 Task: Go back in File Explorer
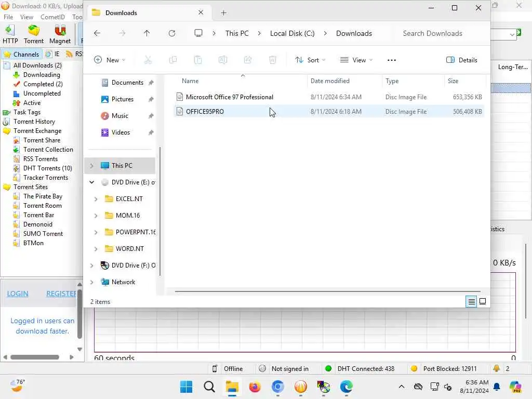(x=97, y=33)
